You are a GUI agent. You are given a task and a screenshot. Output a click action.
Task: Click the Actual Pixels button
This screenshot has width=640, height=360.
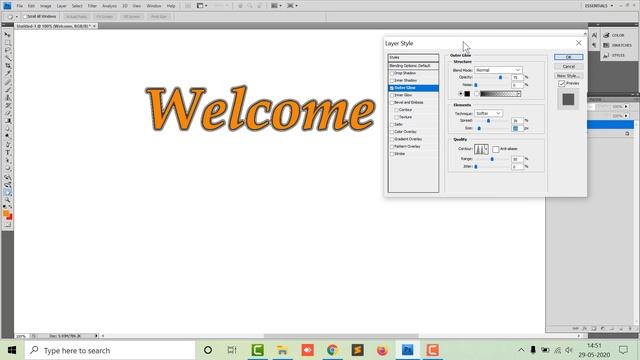tap(76, 17)
